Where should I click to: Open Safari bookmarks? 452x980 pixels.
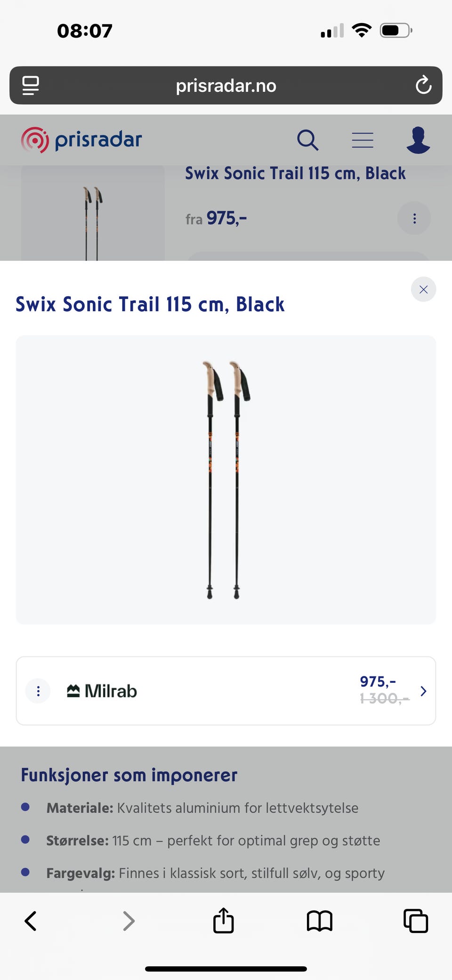pyautogui.click(x=320, y=921)
